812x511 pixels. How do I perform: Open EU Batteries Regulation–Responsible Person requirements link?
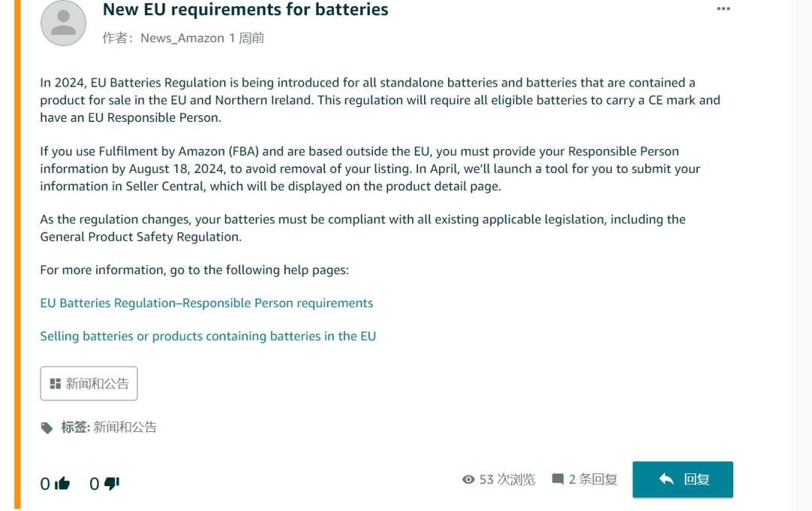pos(207,303)
